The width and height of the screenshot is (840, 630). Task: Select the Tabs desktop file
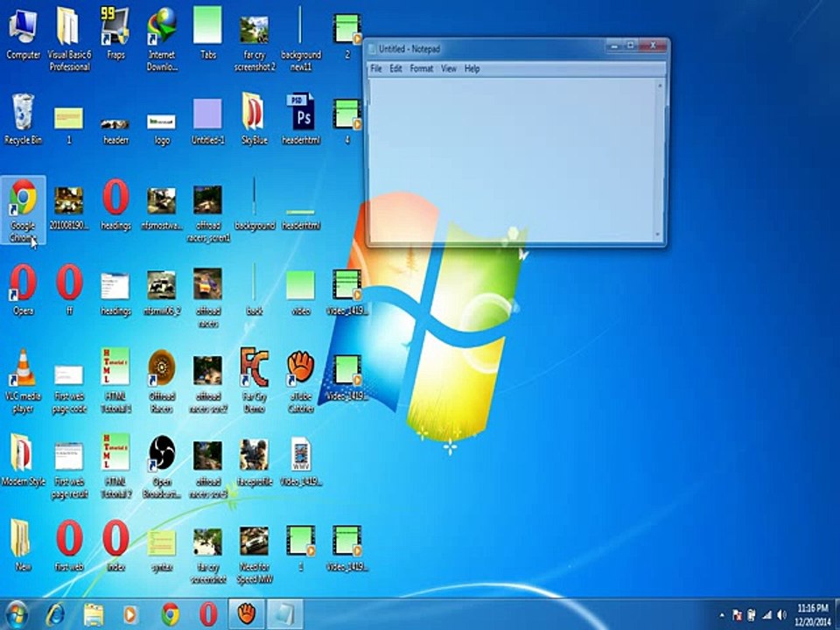click(x=208, y=33)
